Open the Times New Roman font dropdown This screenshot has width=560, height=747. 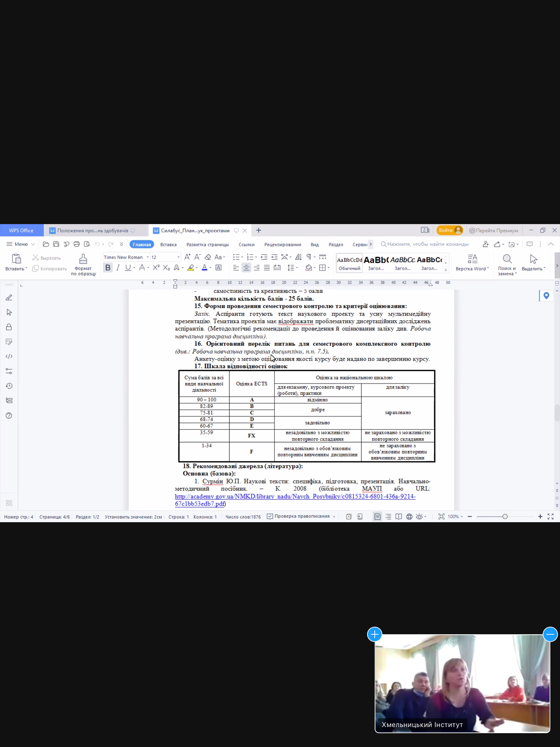tap(148, 257)
